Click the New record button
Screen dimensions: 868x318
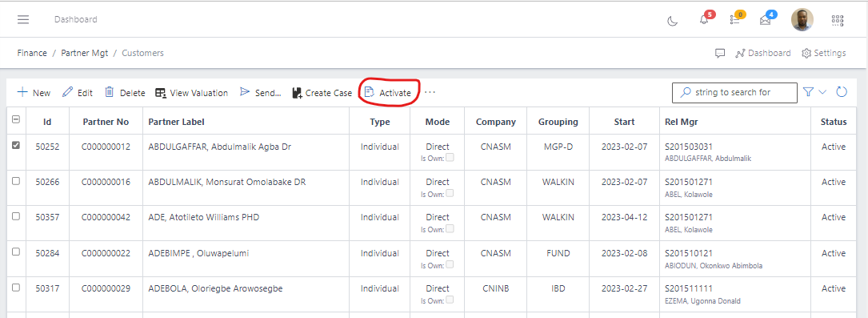coord(34,93)
